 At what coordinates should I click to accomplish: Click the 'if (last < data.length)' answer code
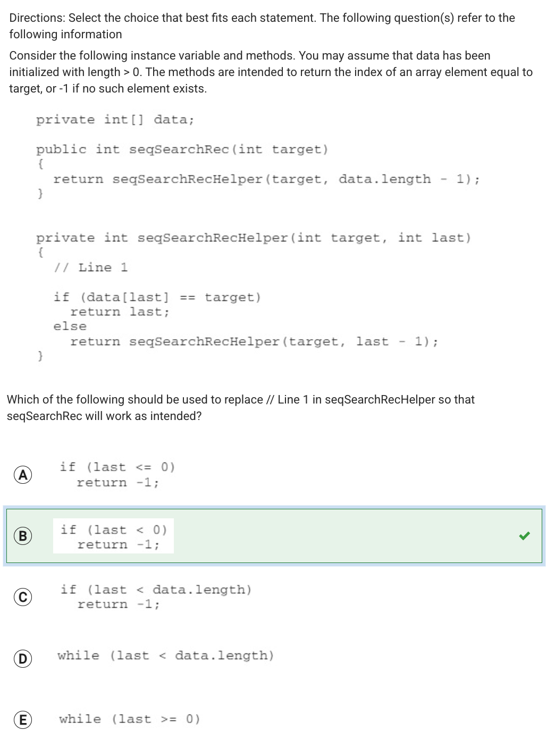coord(156,597)
